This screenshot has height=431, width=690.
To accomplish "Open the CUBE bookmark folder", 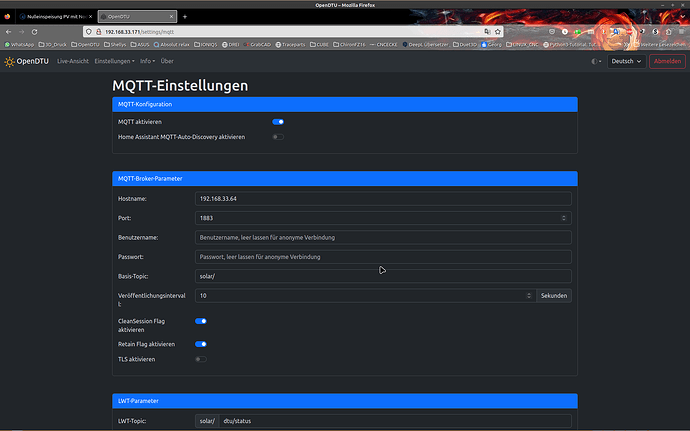I will point(319,44).
